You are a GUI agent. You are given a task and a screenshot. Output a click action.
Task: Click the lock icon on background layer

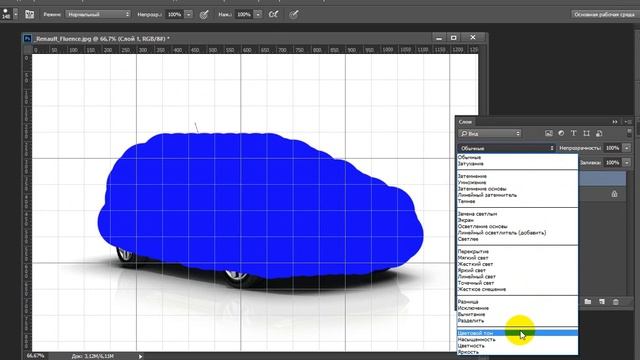coord(614,194)
